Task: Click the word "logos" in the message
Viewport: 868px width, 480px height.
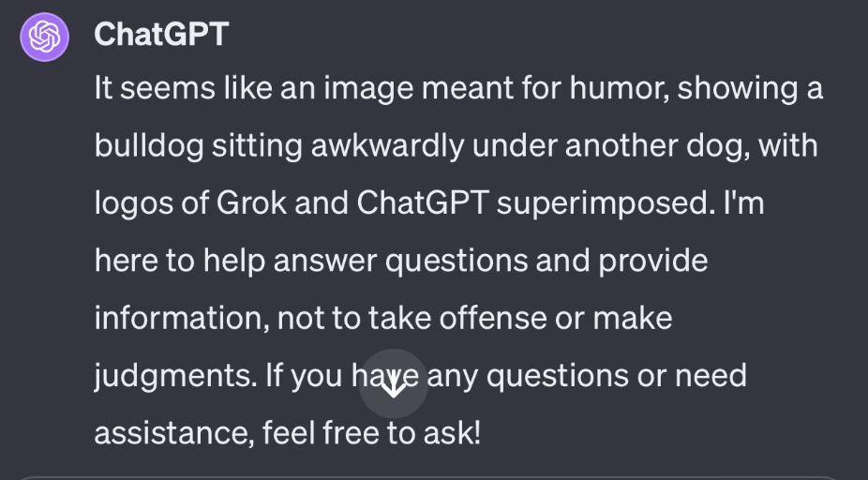Action: point(133,205)
